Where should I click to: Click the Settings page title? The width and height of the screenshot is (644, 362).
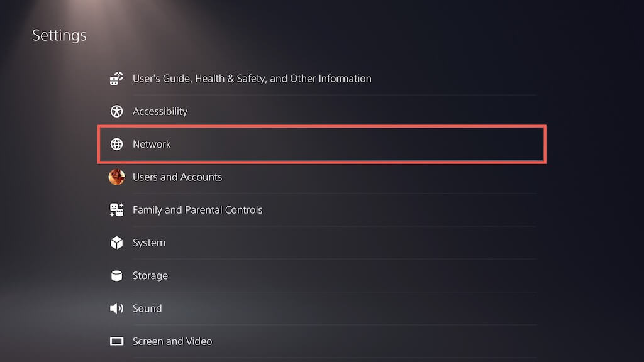click(x=59, y=35)
